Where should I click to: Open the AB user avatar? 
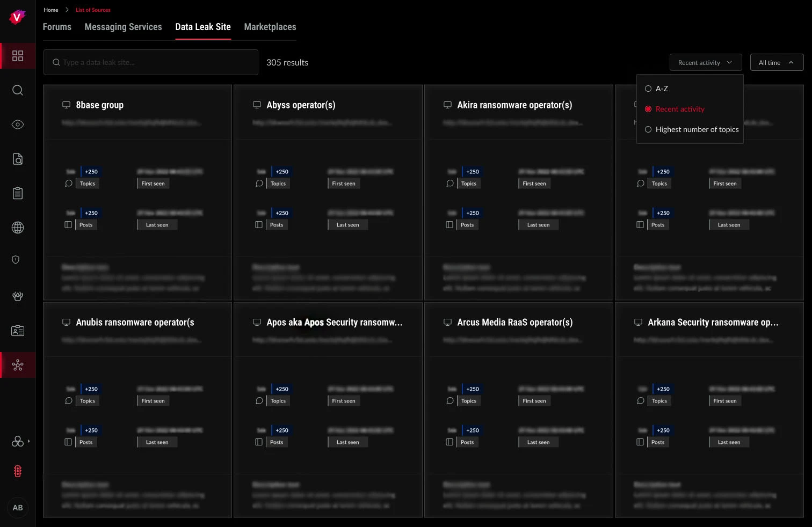18,508
